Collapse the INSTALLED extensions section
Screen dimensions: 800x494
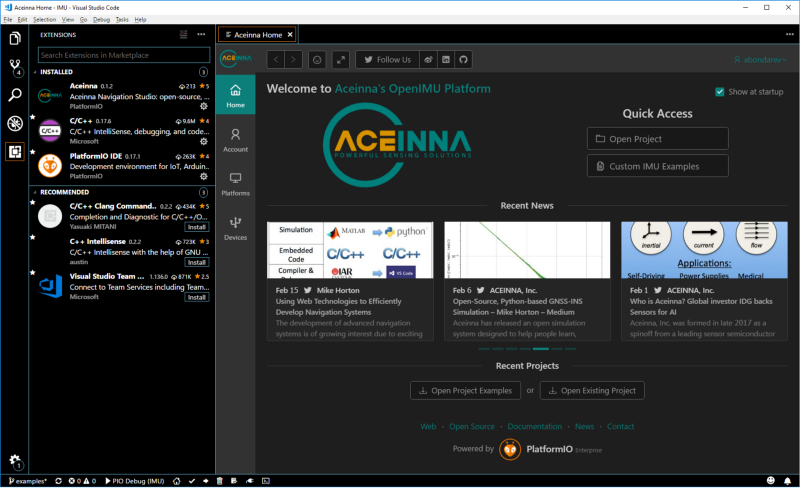tap(56, 72)
